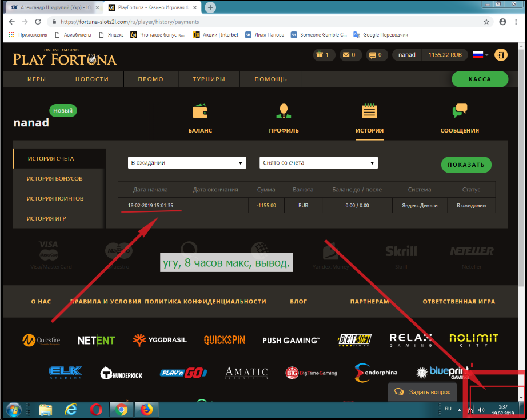Open the ПОМОЩЬ menu

coord(270,79)
